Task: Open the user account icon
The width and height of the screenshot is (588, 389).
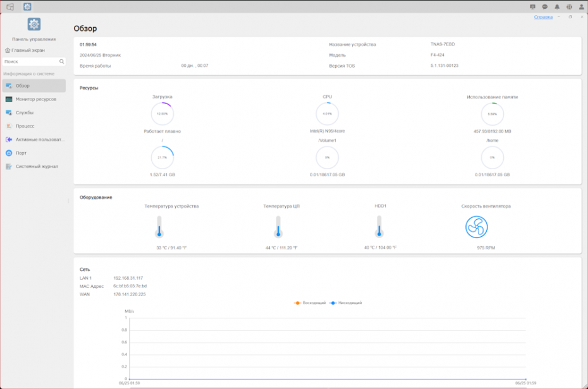Action: pos(581,7)
